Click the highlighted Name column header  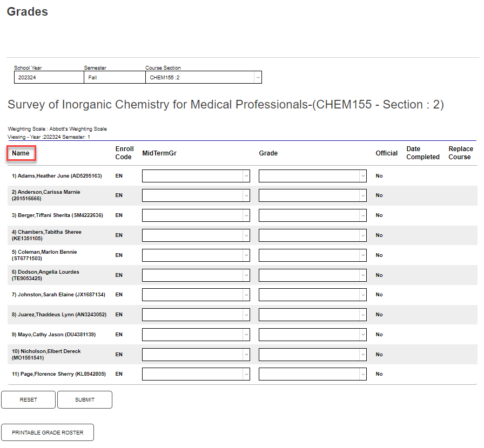click(21, 153)
